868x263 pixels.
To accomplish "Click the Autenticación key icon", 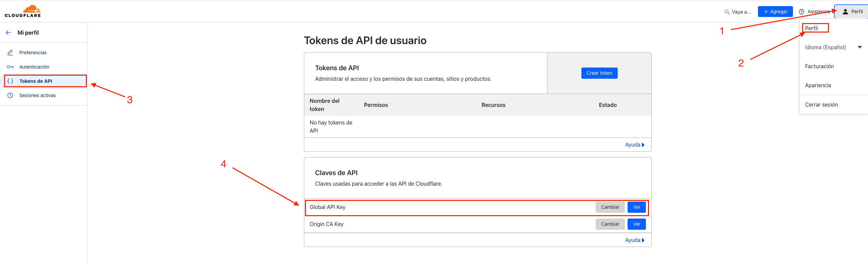I will coord(10,67).
